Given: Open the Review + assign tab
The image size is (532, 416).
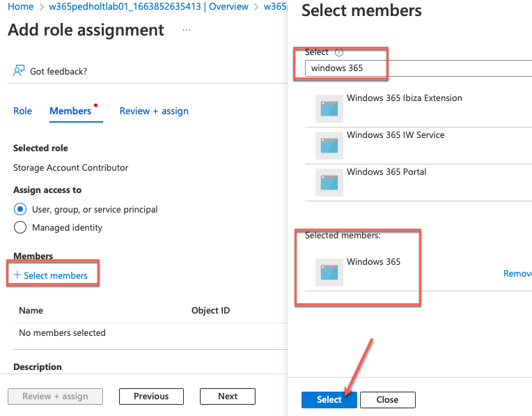Looking at the screenshot, I should pos(154,111).
